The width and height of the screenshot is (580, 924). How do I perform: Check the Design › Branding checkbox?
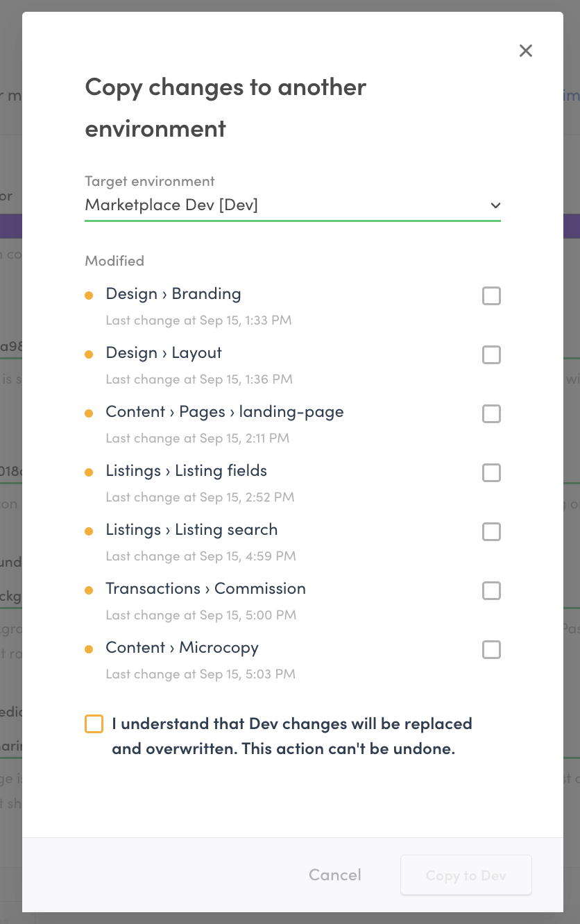point(491,296)
